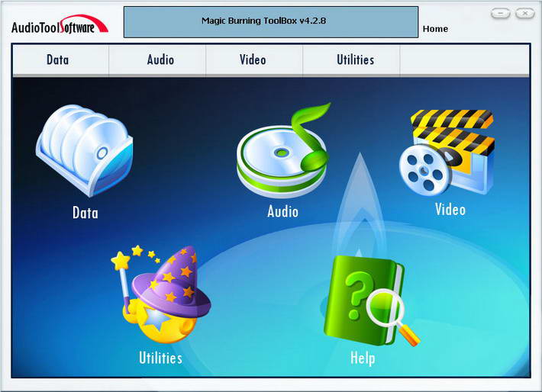Click the Audio caption under the music disc

282,211
